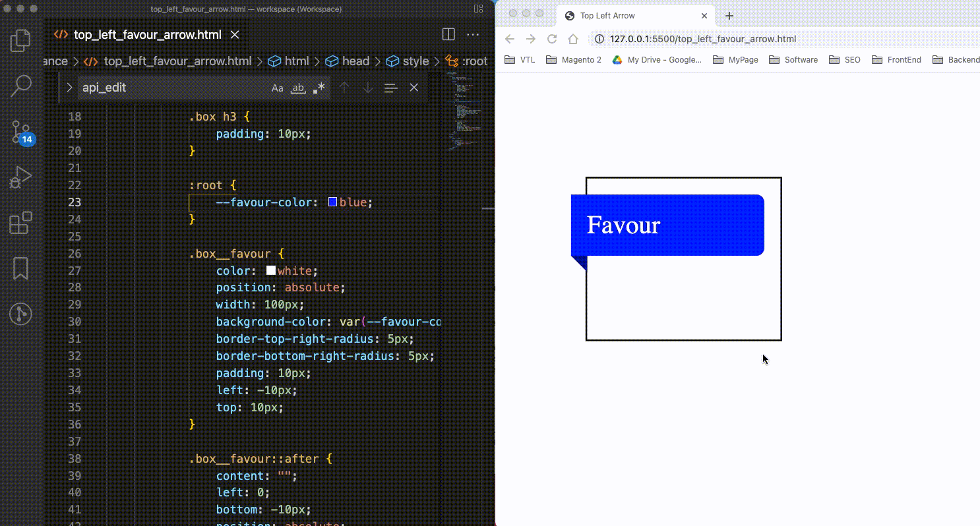This screenshot has height=526, width=980.
Task: Go to previous match in find widget
Action: pyautogui.click(x=344, y=88)
